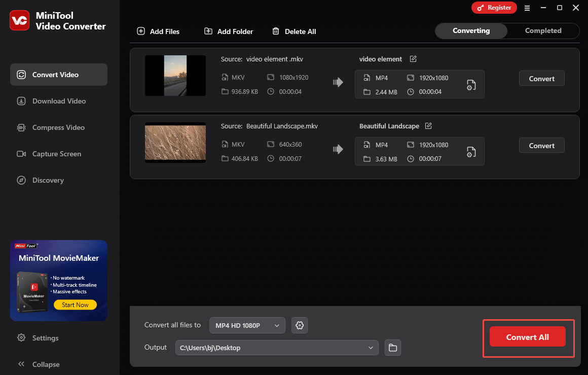Collapse the sidebar
Image resolution: width=588 pixels, height=375 pixels.
pyautogui.click(x=38, y=364)
